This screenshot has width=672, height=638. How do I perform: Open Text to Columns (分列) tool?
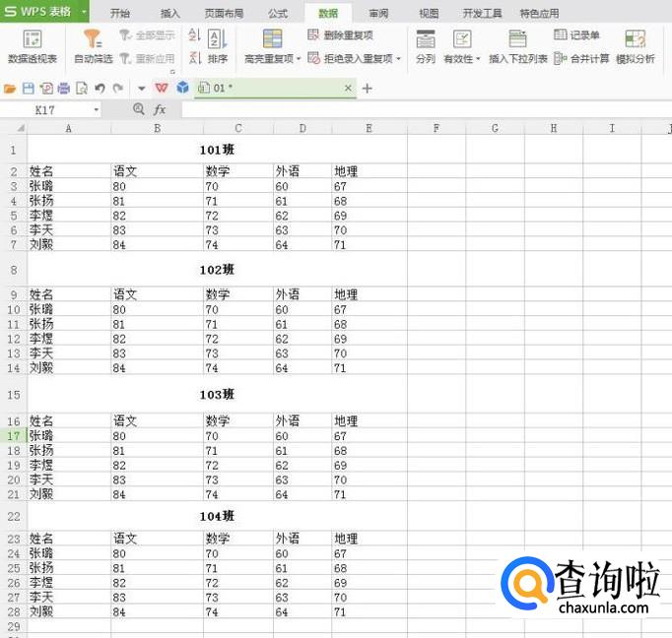pos(426,45)
